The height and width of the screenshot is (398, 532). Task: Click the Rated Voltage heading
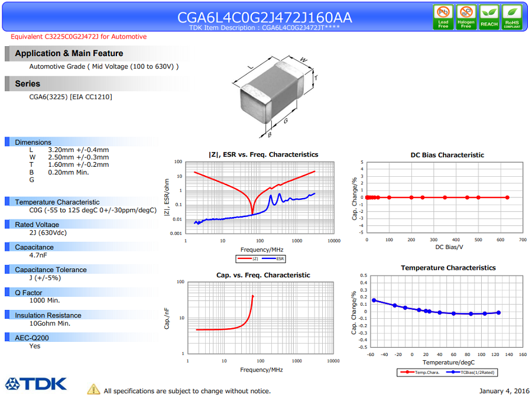37,225
